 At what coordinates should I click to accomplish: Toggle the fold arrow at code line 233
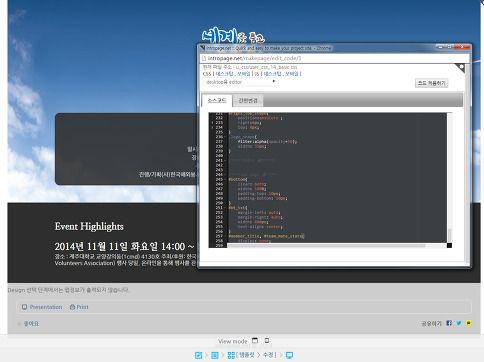[x=212, y=123]
